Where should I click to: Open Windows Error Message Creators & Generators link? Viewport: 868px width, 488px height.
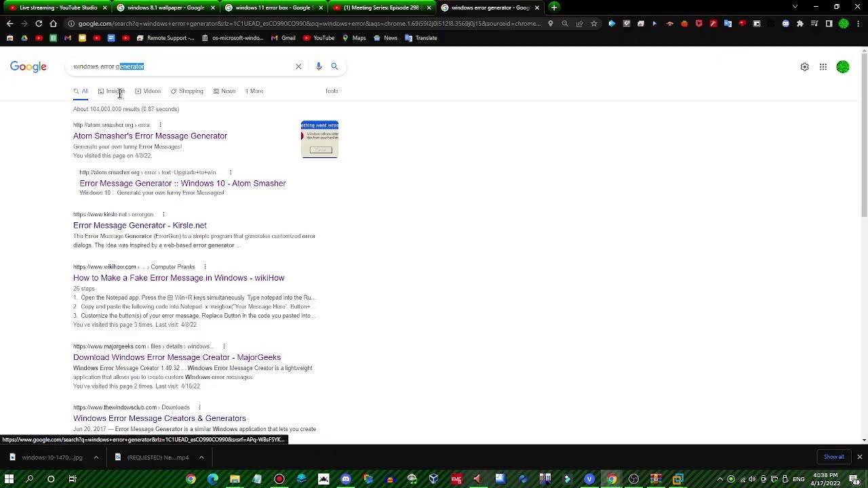(159, 418)
